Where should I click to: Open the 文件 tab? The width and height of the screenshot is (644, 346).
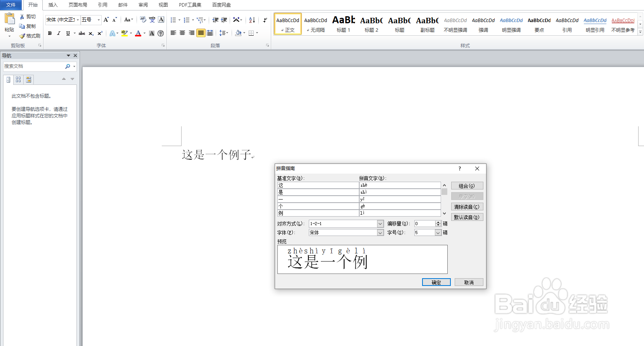(x=11, y=5)
